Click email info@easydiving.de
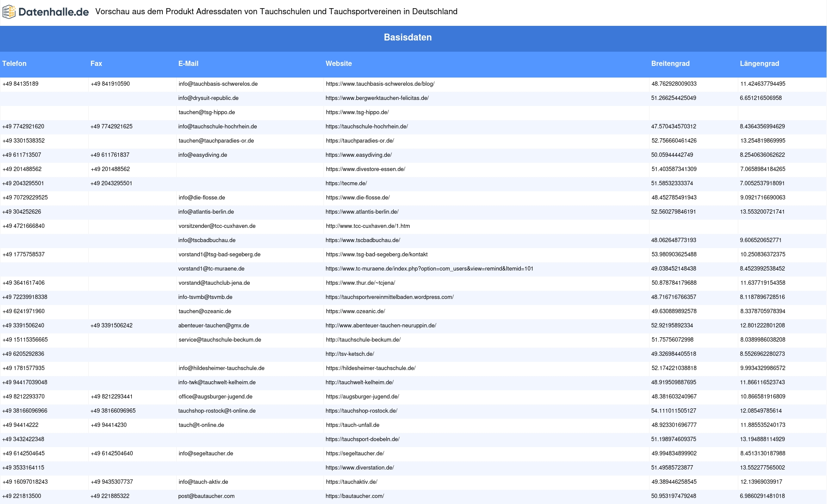This screenshot has height=504, width=827. click(202, 155)
